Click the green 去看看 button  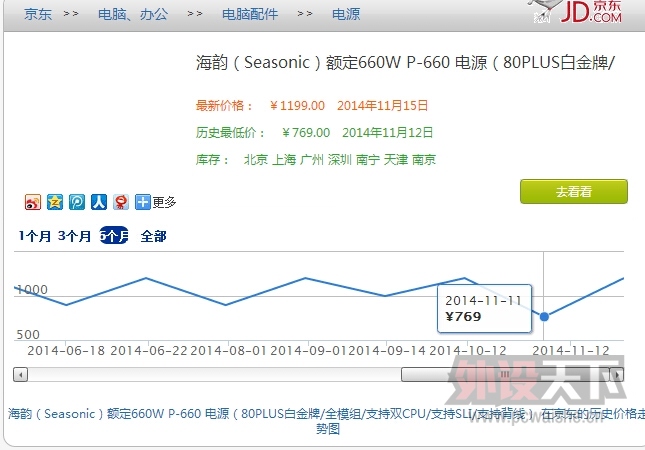[574, 191]
